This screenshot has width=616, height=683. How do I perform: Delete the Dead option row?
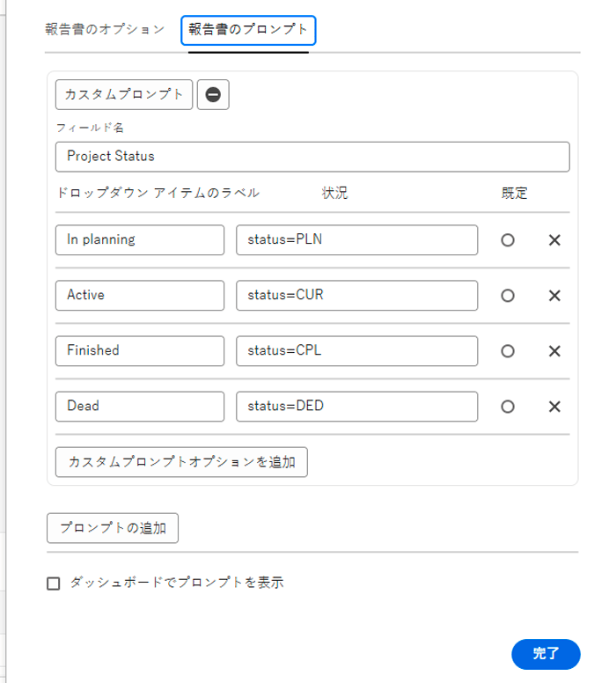pos(554,407)
